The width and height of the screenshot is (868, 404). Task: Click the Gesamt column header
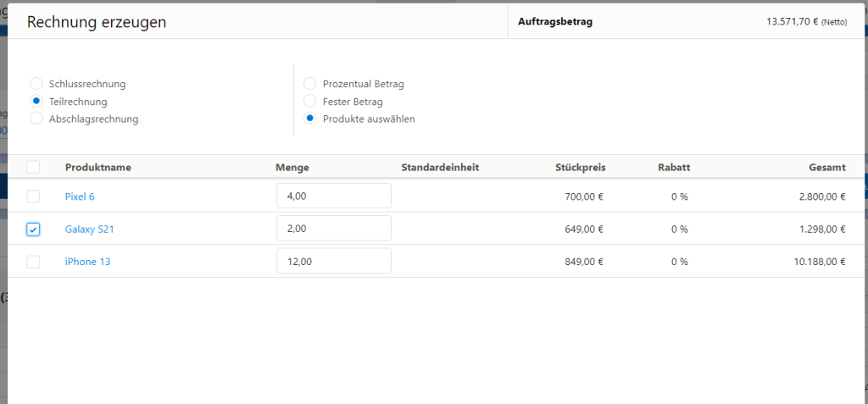[x=826, y=168]
